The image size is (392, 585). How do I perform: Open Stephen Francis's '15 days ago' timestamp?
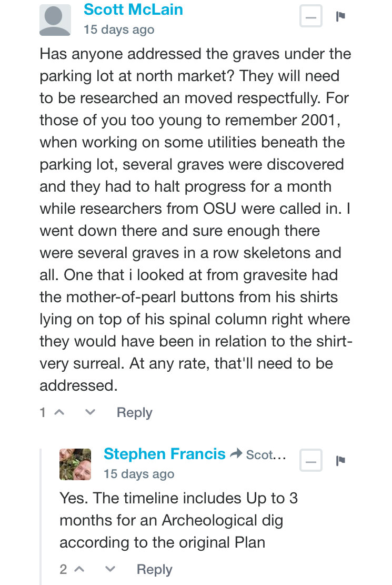point(139,474)
